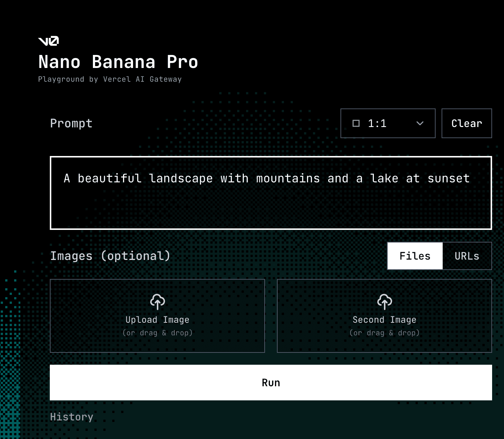Click the second dropzone's drag & drop hint

click(384, 333)
